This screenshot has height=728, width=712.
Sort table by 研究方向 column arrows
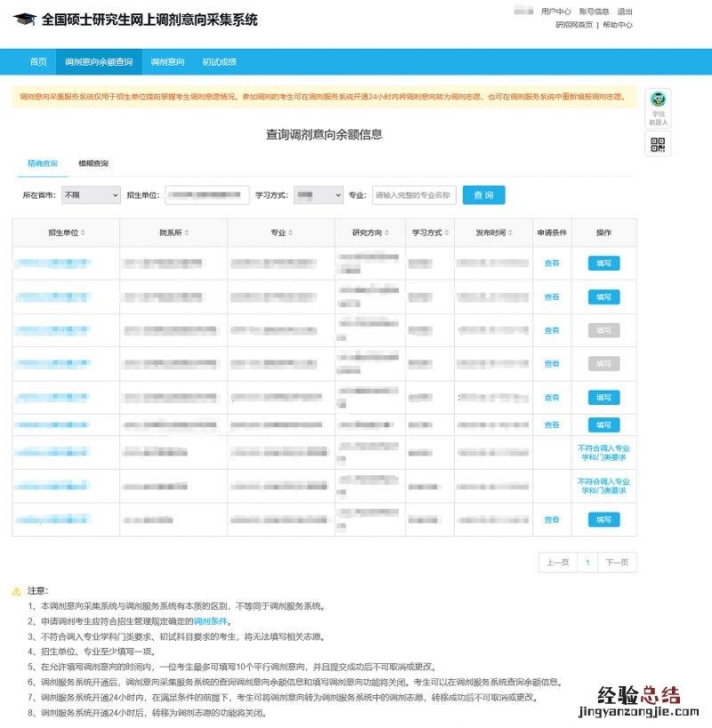[385, 233]
